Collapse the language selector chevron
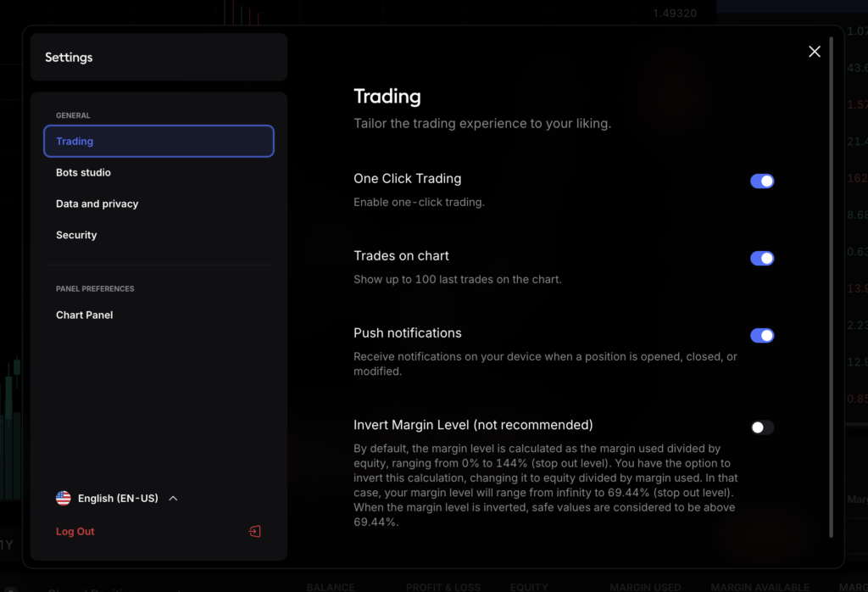Viewport: 868px width, 592px height. (x=173, y=498)
